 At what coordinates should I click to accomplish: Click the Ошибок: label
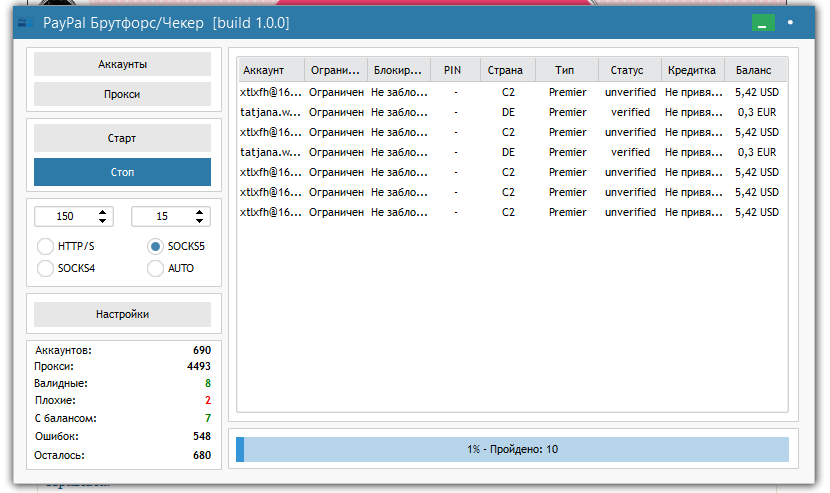tap(57, 436)
